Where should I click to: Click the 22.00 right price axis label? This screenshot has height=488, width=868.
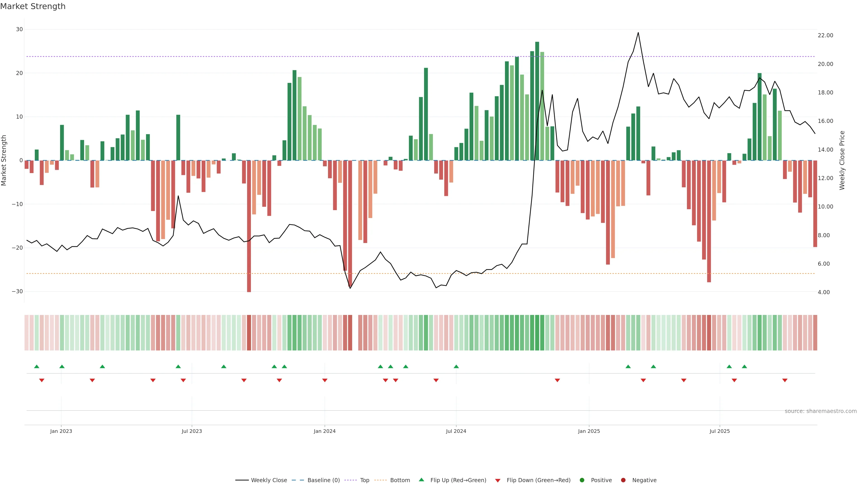coord(825,35)
